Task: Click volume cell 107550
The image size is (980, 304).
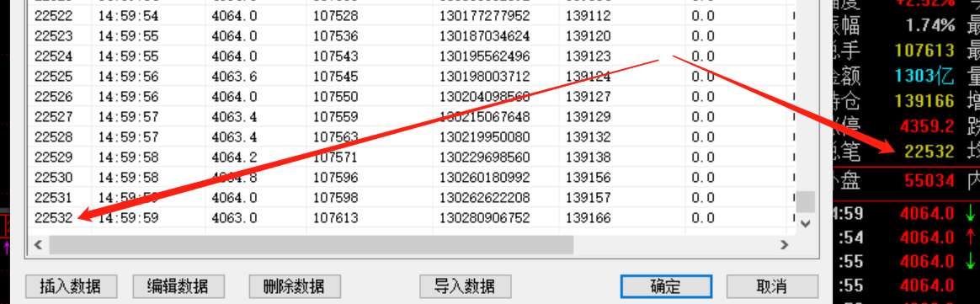Action: click(x=336, y=96)
